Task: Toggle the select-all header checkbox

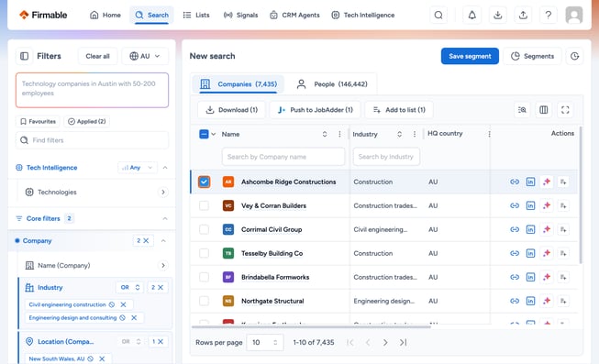Action: pos(204,134)
